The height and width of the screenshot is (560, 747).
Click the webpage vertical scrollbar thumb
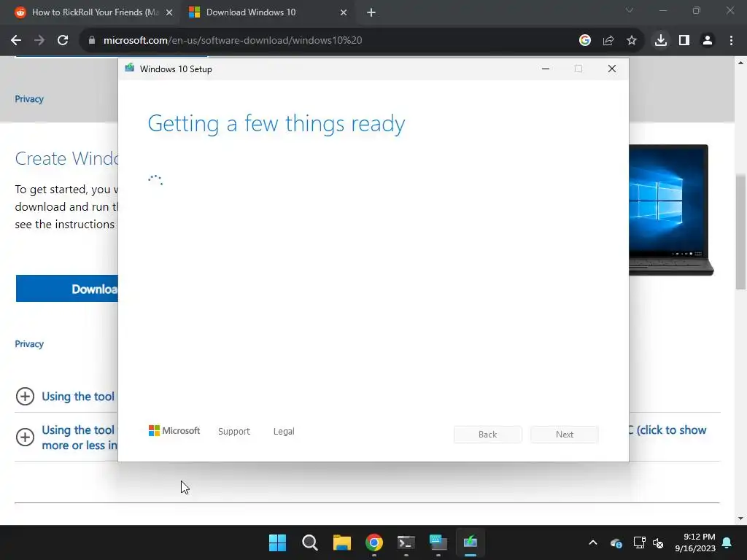pyautogui.click(x=740, y=231)
